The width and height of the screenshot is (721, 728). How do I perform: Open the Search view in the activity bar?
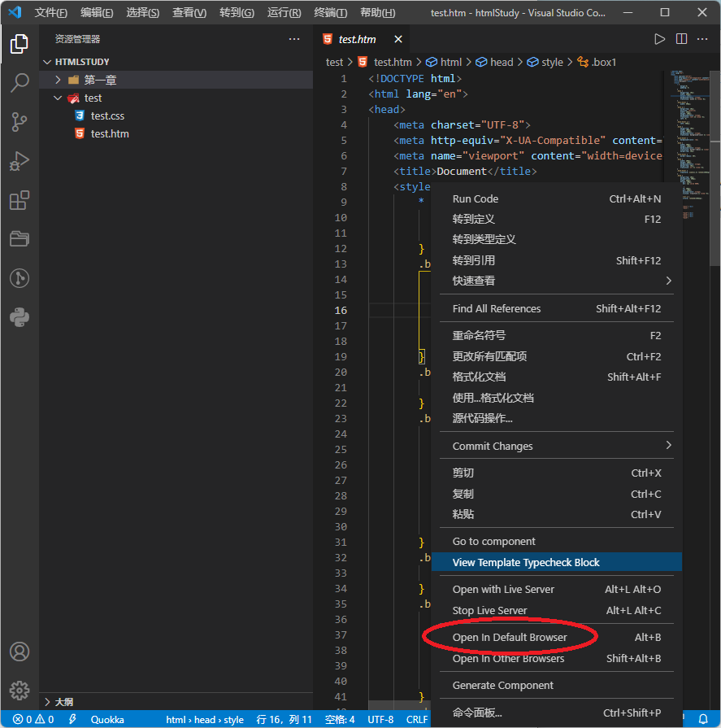[x=20, y=83]
